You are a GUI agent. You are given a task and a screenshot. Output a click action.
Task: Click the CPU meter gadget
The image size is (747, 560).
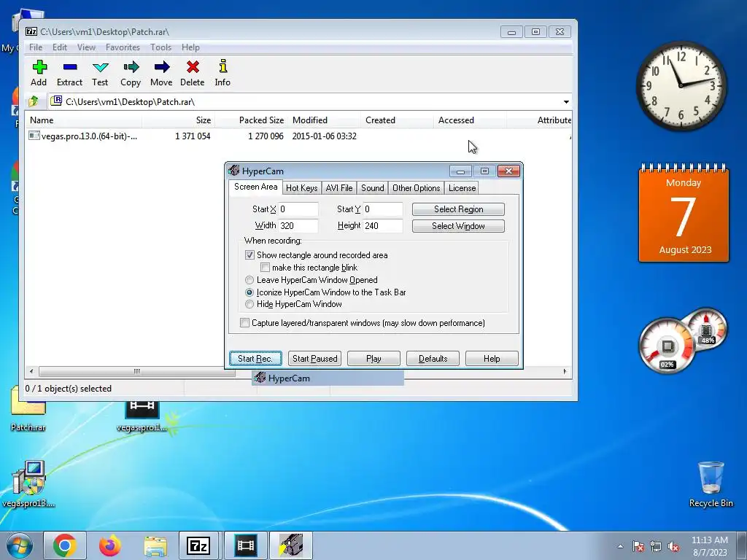point(668,346)
